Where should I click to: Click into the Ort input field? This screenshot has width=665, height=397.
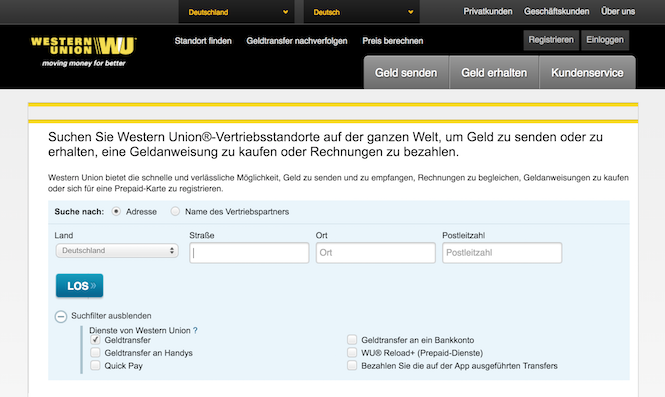coord(376,253)
